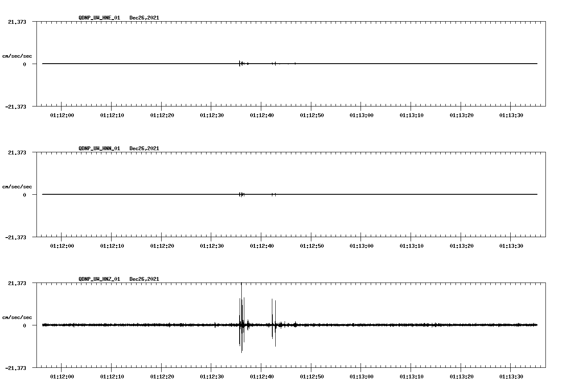
Task: Pick the 01:13:10 label under HNZ plot
Action: (x=411, y=377)
